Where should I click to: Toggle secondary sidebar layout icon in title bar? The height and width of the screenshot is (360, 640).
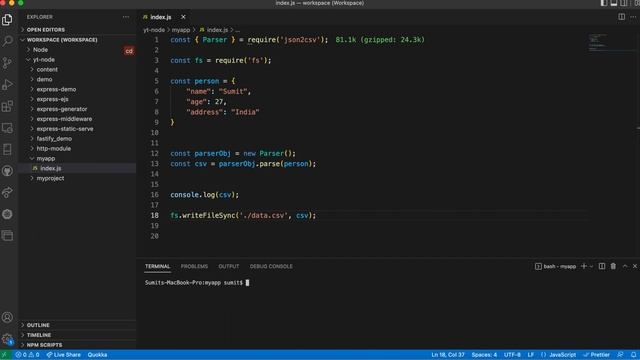pos(624,3)
